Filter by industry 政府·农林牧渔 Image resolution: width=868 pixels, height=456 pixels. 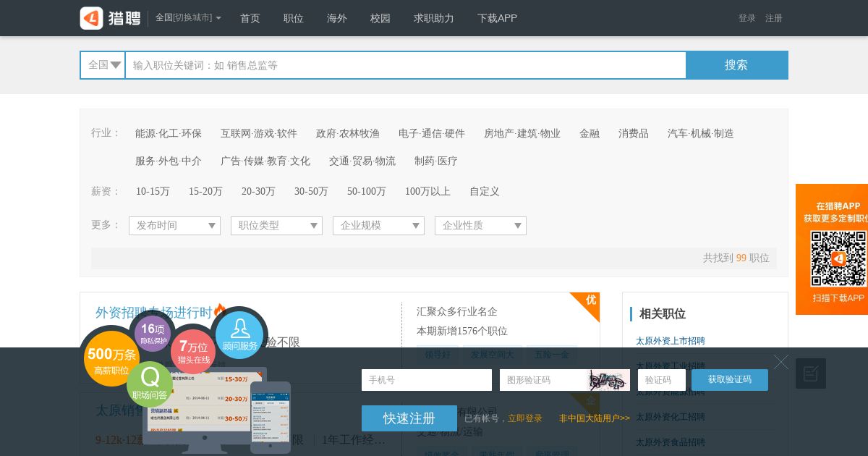[x=348, y=133]
